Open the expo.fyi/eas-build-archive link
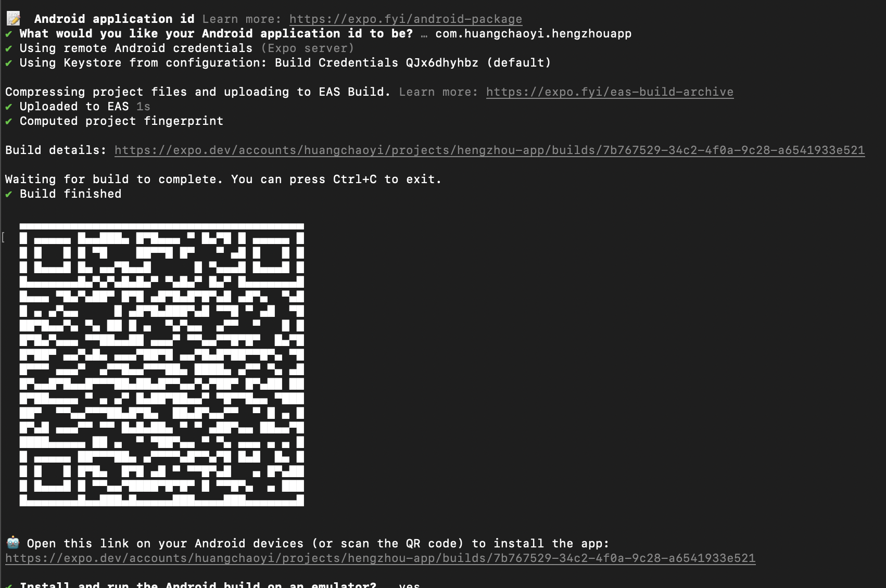Screen dimensions: 886x588 (610, 92)
